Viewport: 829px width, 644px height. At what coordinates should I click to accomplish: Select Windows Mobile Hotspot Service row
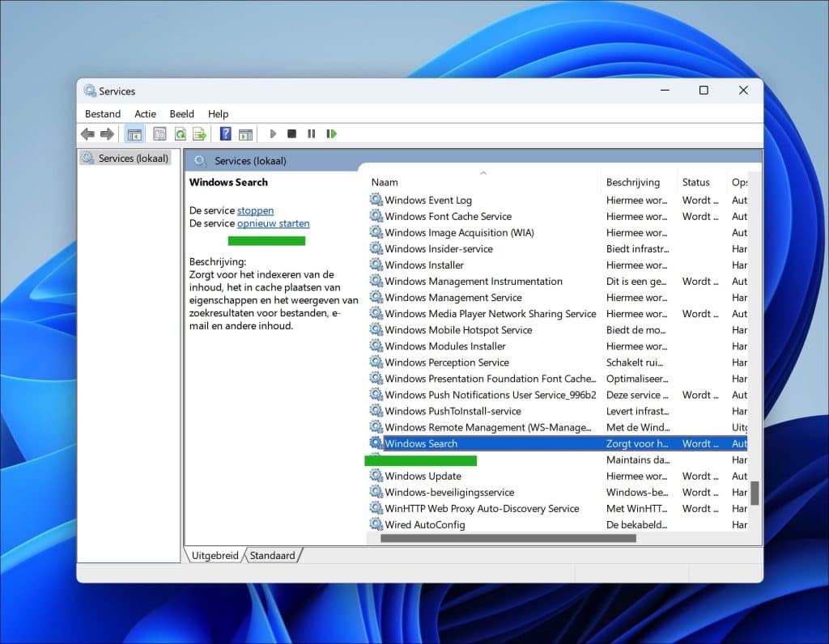pyautogui.click(x=458, y=329)
